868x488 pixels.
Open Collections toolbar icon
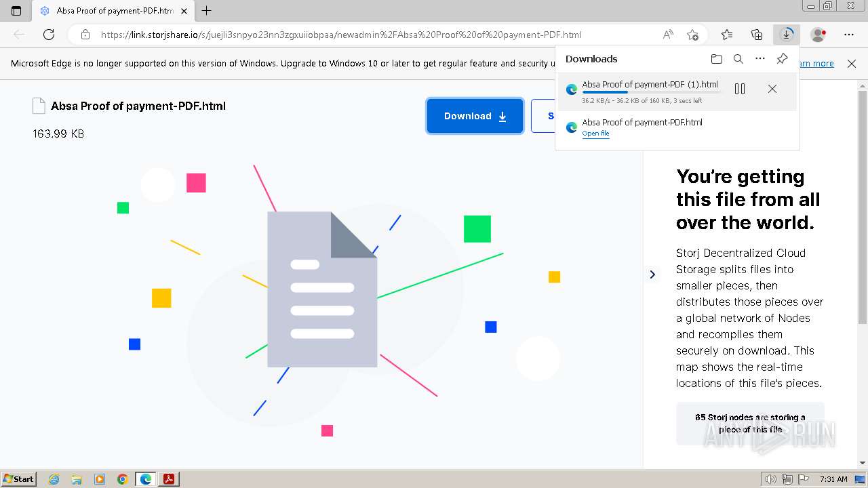pyautogui.click(x=757, y=35)
